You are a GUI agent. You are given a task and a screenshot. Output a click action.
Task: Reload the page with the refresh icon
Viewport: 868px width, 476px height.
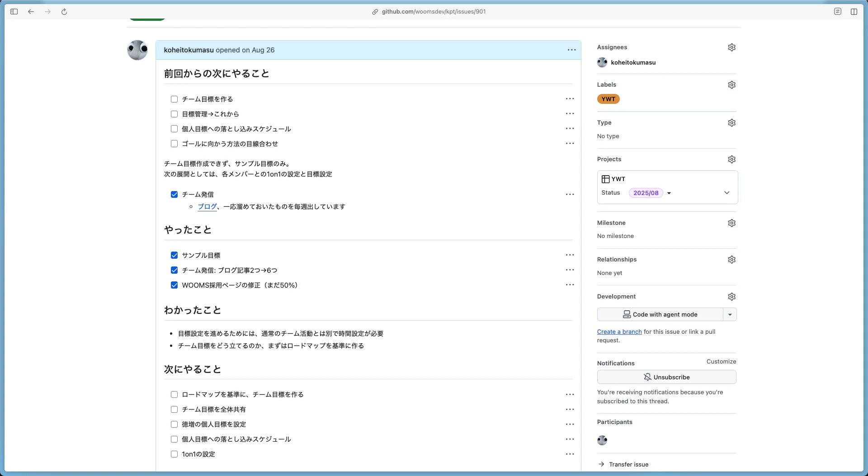[64, 12]
